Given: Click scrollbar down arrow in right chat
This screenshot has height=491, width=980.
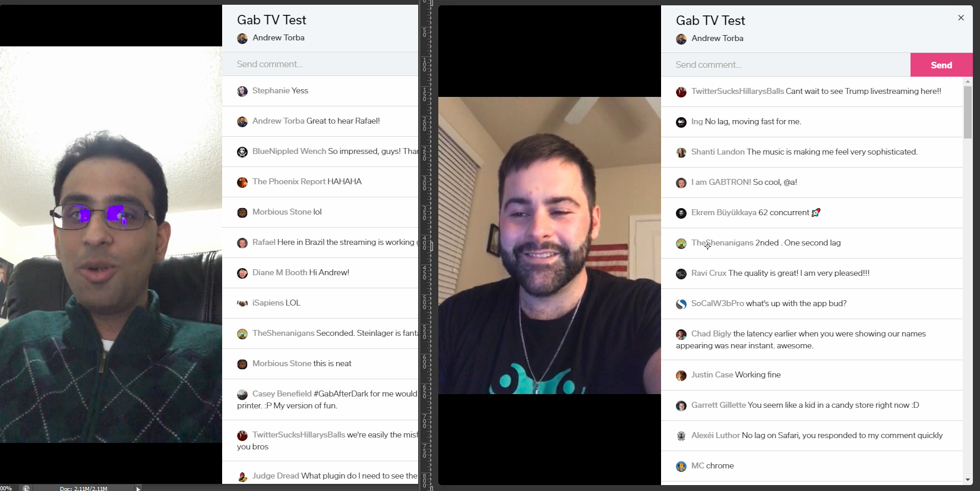Looking at the screenshot, I should [x=968, y=480].
